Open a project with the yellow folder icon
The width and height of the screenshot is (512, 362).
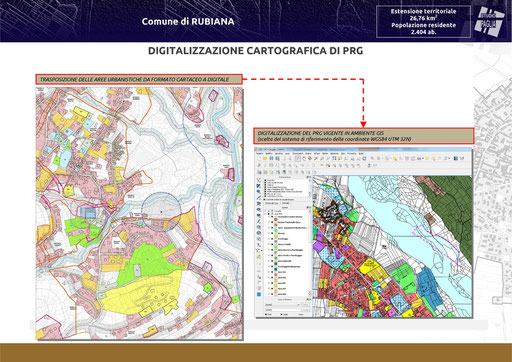[x=265, y=158]
